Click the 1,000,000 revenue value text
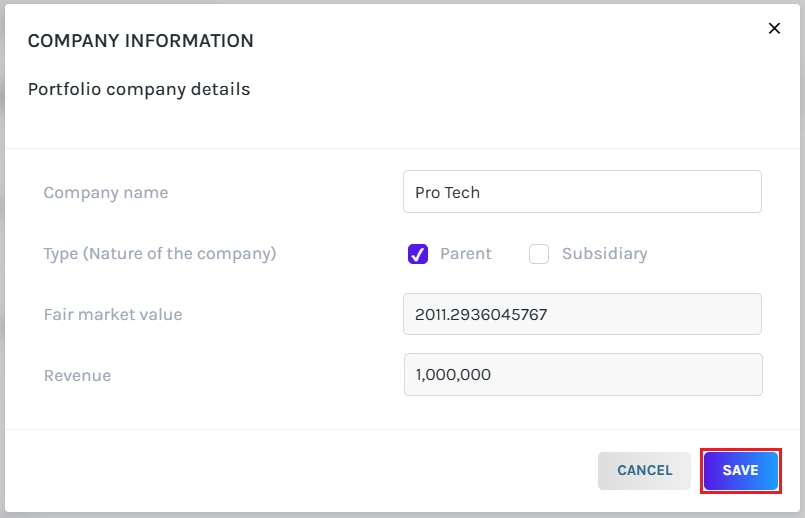 (453, 375)
